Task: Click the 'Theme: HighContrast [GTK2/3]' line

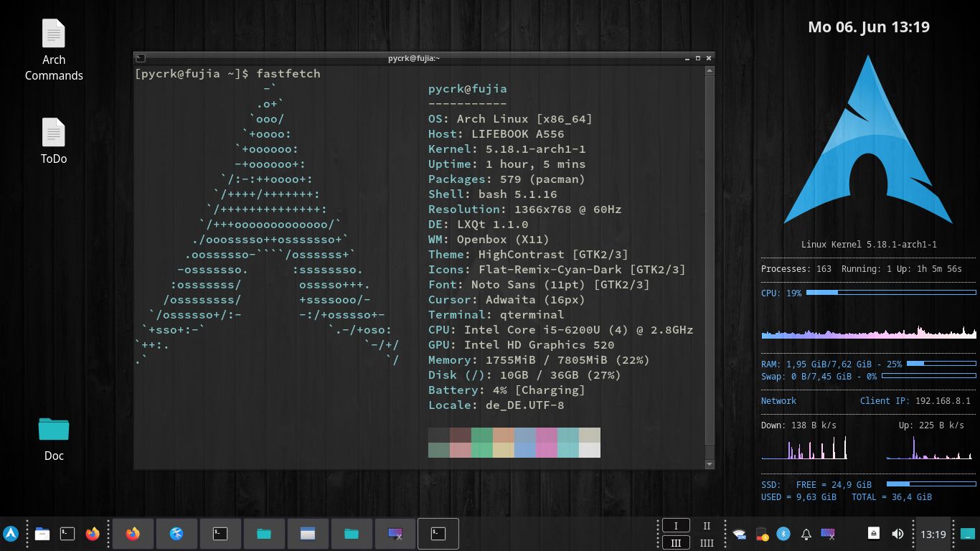Action: pos(528,254)
